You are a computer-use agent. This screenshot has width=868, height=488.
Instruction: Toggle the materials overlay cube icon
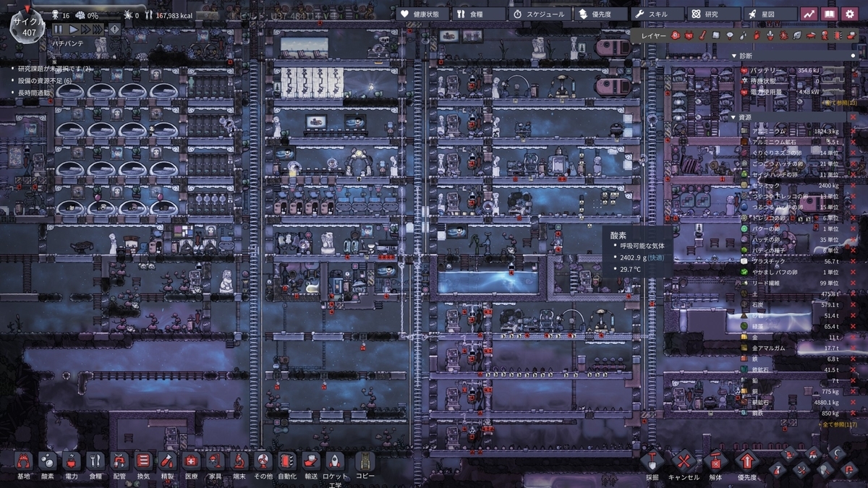pos(715,35)
